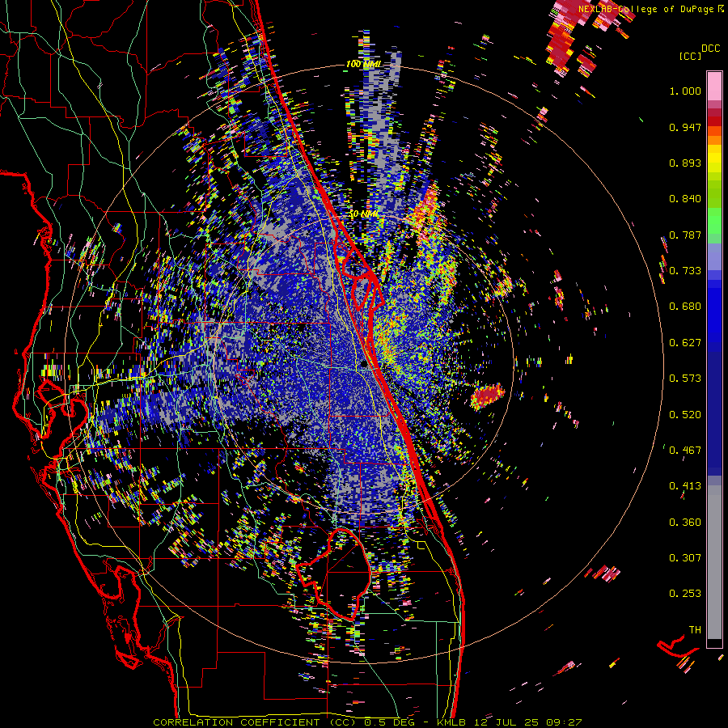This screenshot has width=728, height=728.
Task: Pick the bright green color bar segment
Action: (714, 221)
